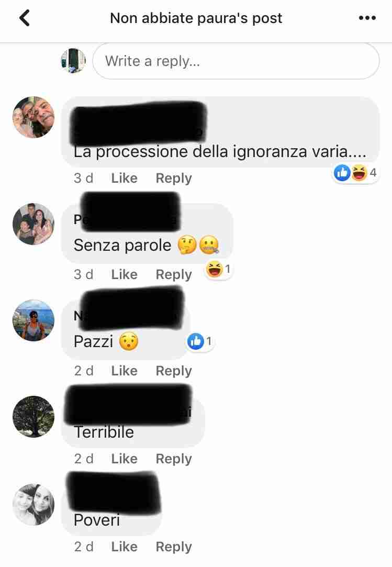Open profile photo of 'Pazzi' commenter
The height and width of the screenshot is (567, 392).
(x=33, y=320)
